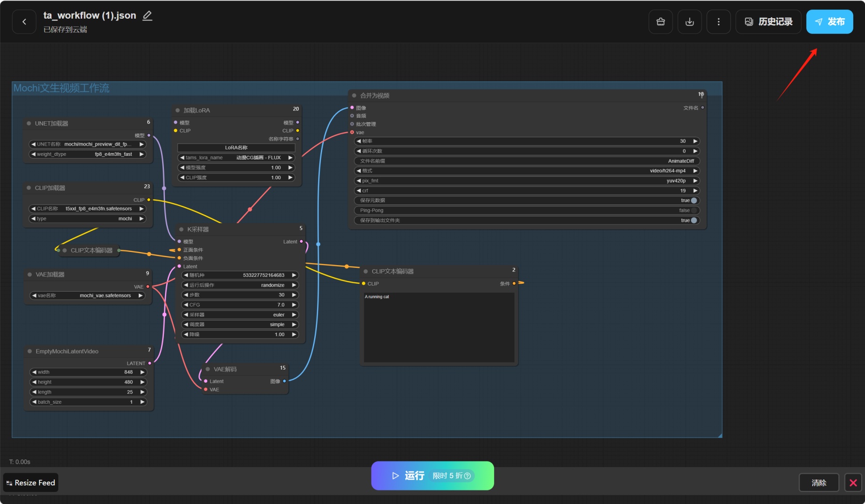Decrease crf value with left arrow
Image resolution: width=865 pixels, height=504 pixels.
click(x=359, y=190)
